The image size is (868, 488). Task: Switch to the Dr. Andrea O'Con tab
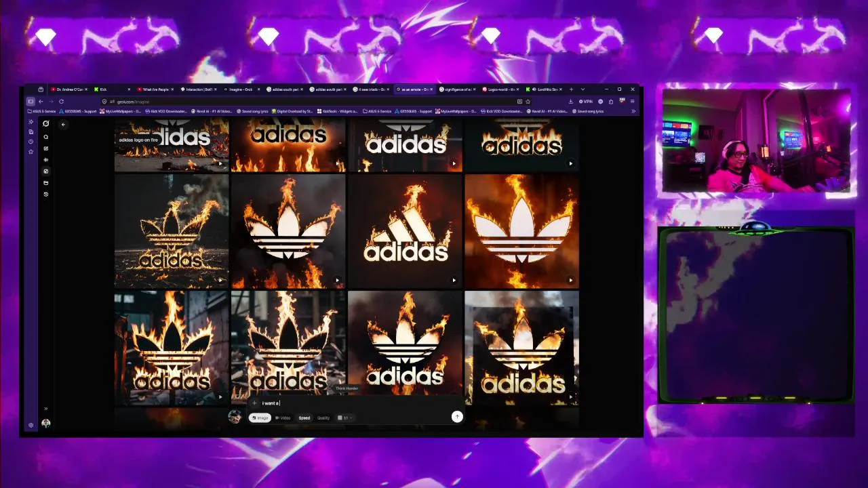pos(68,89)
